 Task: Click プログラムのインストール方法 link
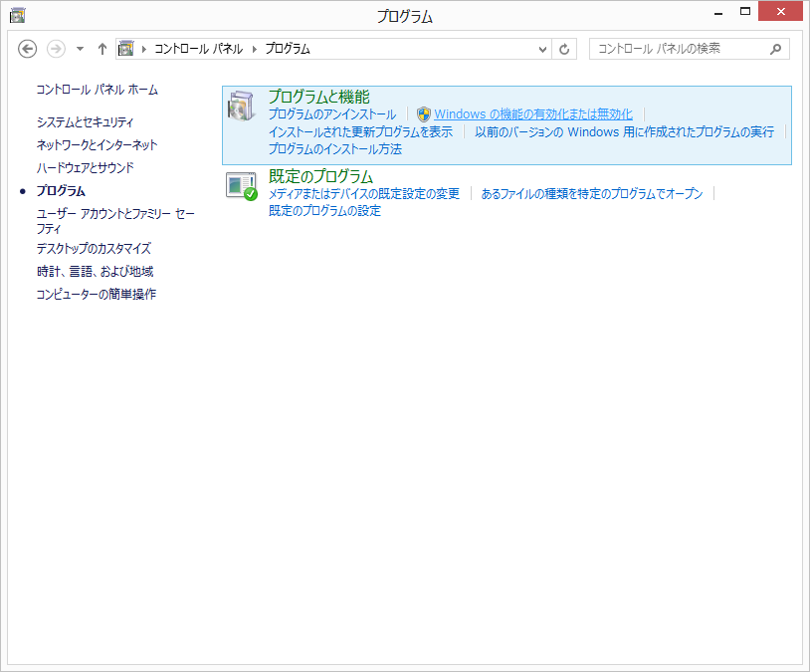tap(335, 149)
